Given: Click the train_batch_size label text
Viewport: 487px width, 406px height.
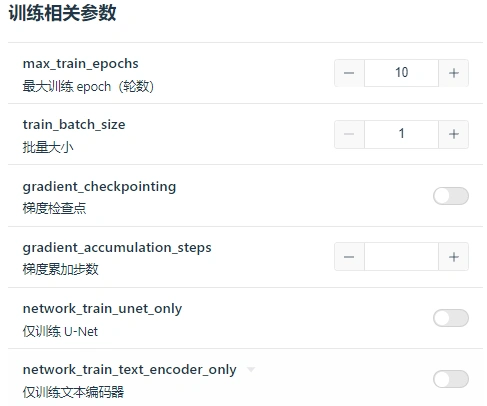Looking at the screenshot, I should click(74, 125).
